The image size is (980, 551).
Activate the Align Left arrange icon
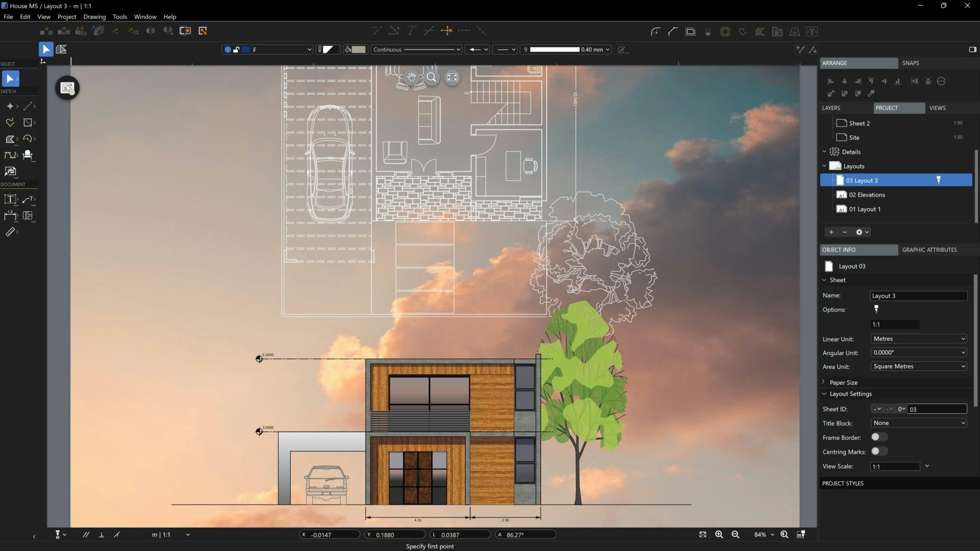point(831,81)
